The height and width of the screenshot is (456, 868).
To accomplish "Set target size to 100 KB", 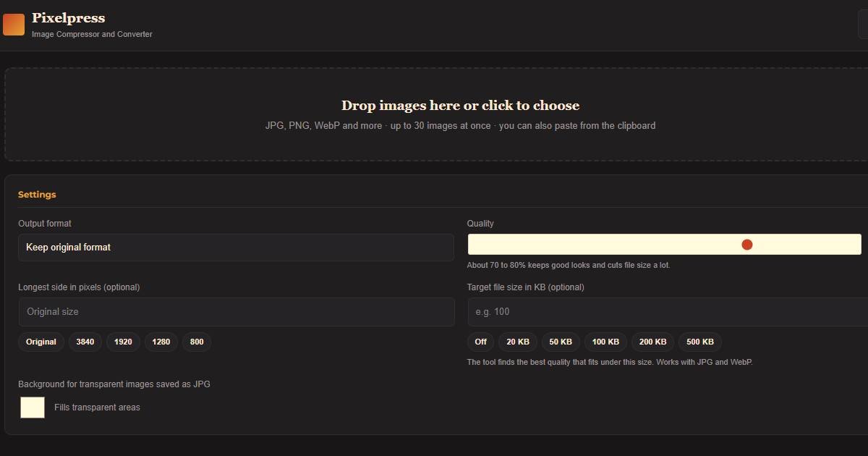I will pyautogui.click(x=605, y=342).
